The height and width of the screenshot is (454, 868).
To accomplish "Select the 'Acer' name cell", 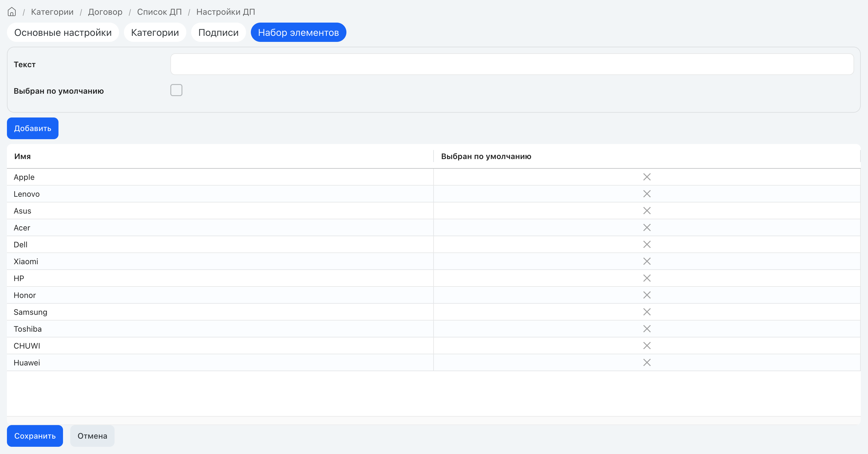I will [220, 227].
